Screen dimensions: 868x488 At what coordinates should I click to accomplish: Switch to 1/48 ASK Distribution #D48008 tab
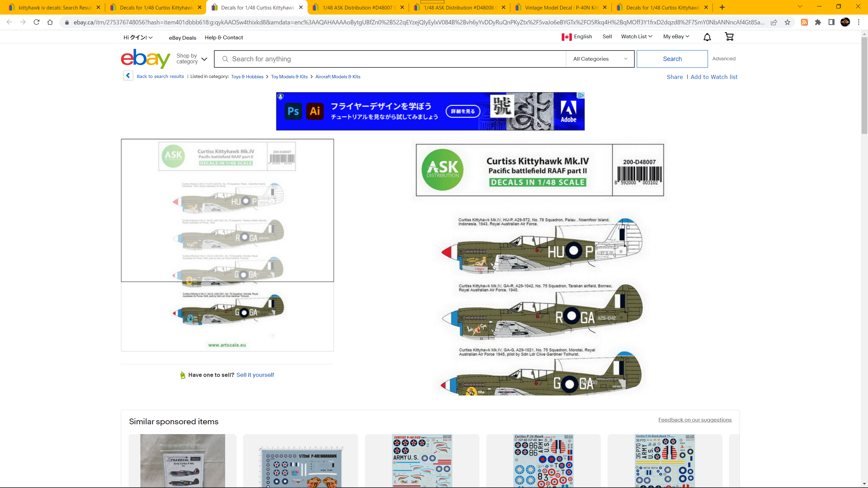[x=459, y=7]
